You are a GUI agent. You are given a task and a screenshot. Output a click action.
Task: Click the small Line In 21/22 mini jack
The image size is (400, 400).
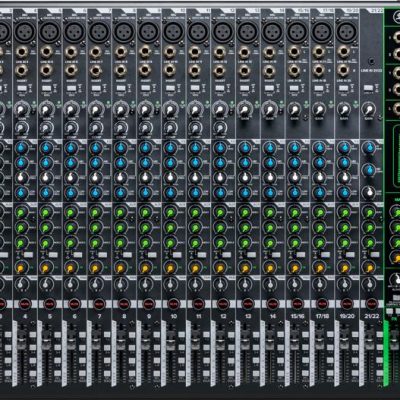click(371, 62)
